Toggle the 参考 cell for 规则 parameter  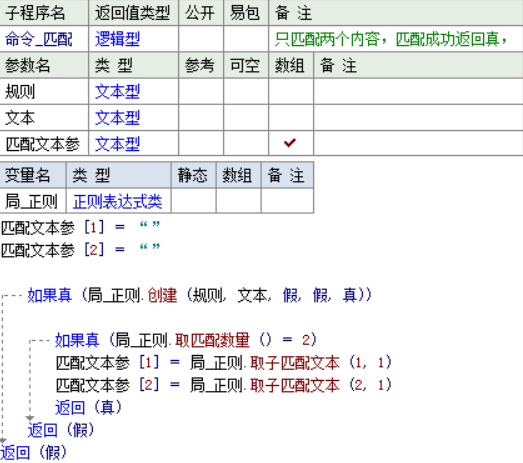click(201, 91)
